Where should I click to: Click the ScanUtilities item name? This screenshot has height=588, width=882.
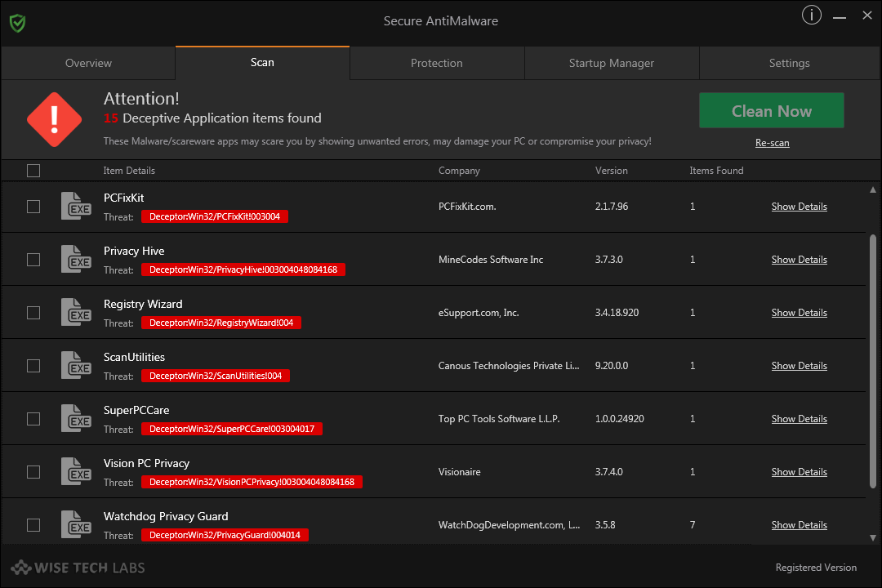coord(134,357)
